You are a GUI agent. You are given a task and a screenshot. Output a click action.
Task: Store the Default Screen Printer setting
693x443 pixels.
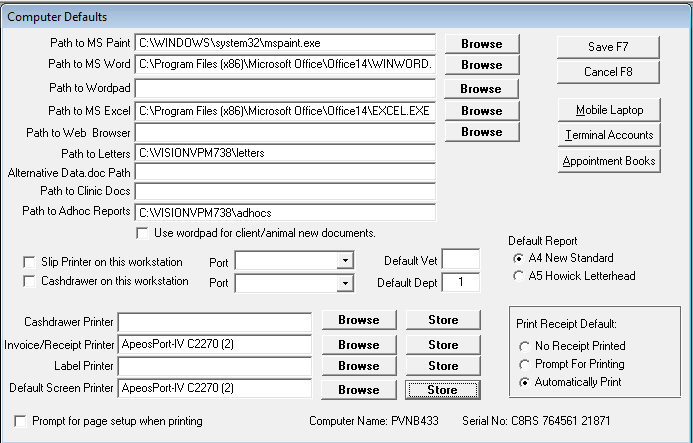point(443,390)
